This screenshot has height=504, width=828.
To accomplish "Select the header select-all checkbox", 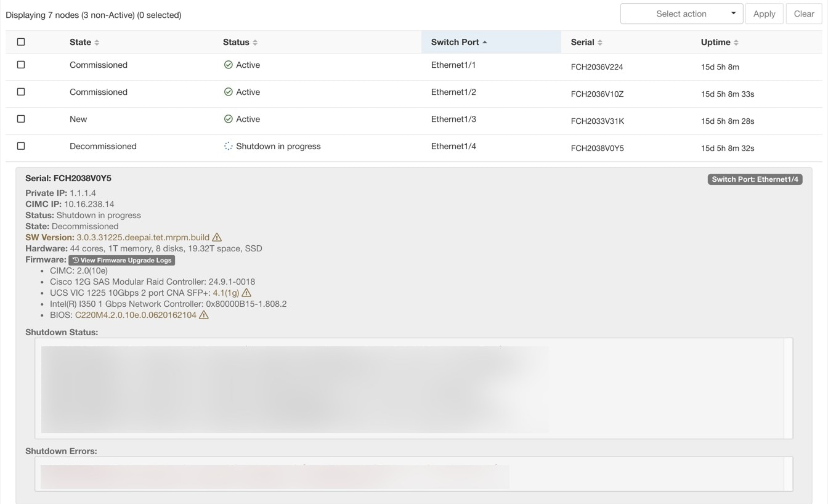I will (x=21, y=42).
